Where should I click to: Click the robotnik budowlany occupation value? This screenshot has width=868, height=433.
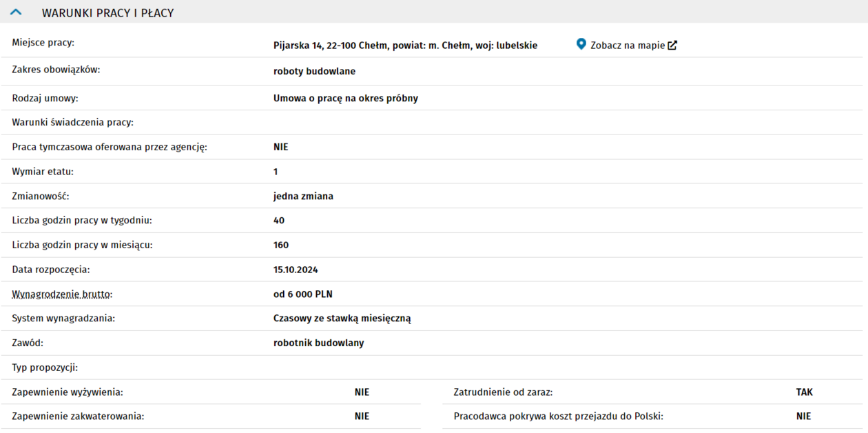coord(318,343)
